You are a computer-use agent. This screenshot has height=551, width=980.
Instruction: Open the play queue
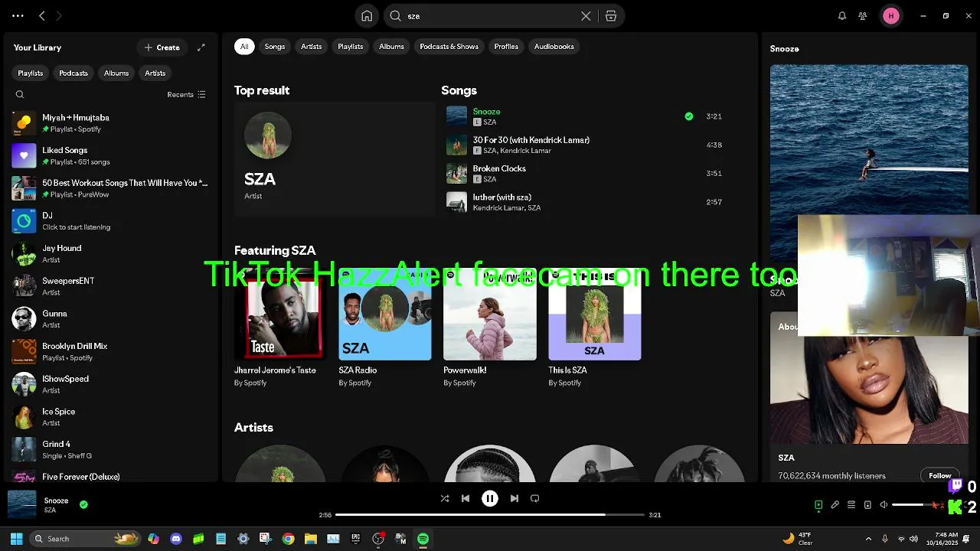(x=851, y=505)
